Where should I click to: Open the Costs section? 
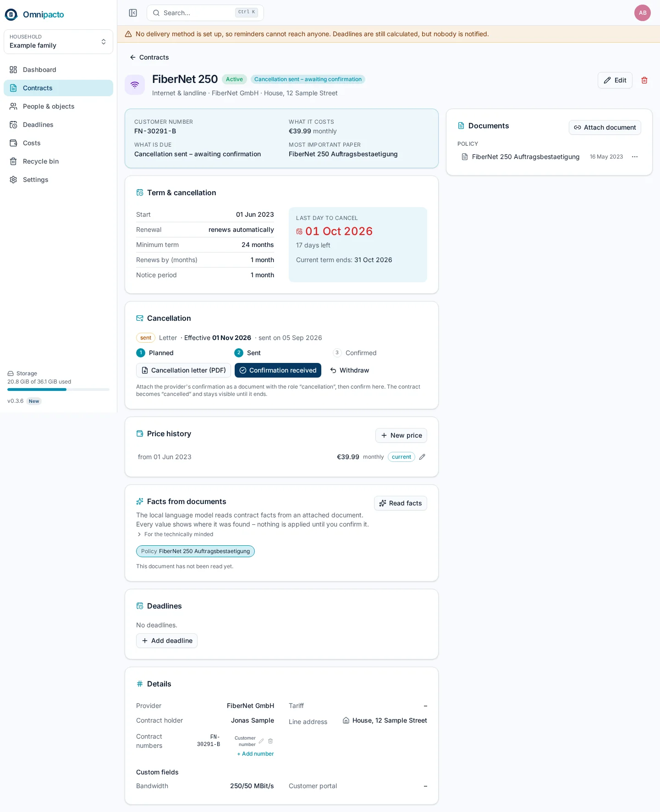58,143
